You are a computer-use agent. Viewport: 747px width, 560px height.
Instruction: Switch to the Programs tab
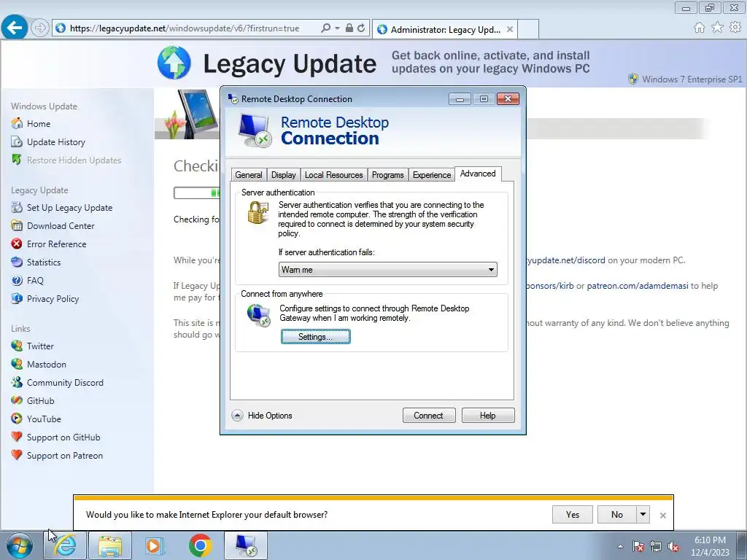pos(388,175)
